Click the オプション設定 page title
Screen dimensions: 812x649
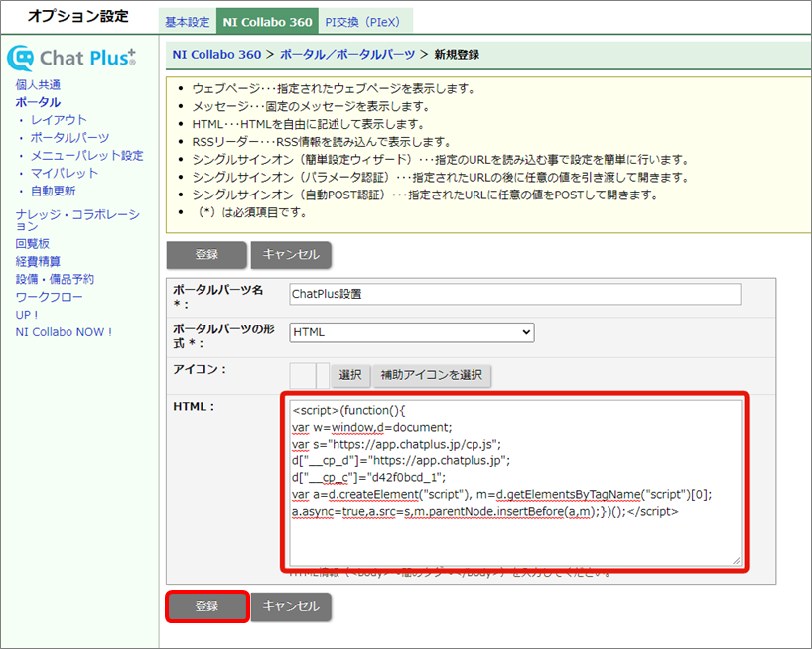78,16
